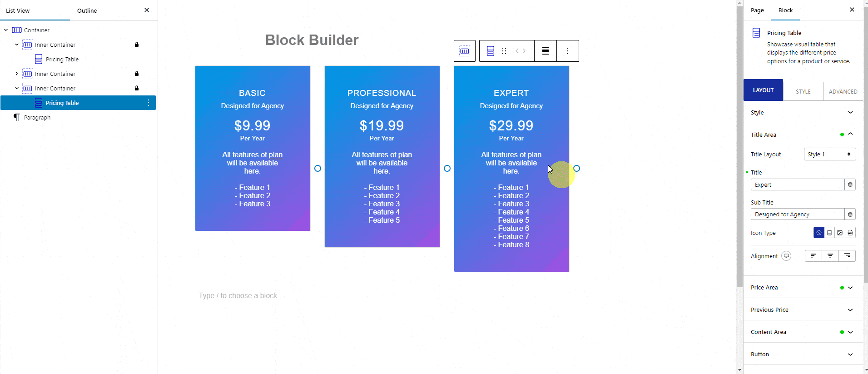Image resolution: width=868 pixels, height=374 pixels.
Task: Click the responsive device icon beside Alignment
Action: click(787, 255)
